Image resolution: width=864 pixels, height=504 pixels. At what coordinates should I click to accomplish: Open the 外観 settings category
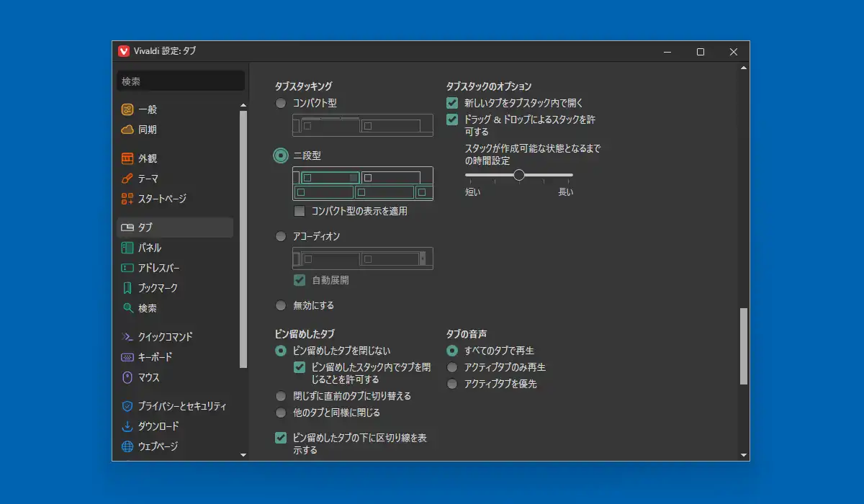(175, 158)
